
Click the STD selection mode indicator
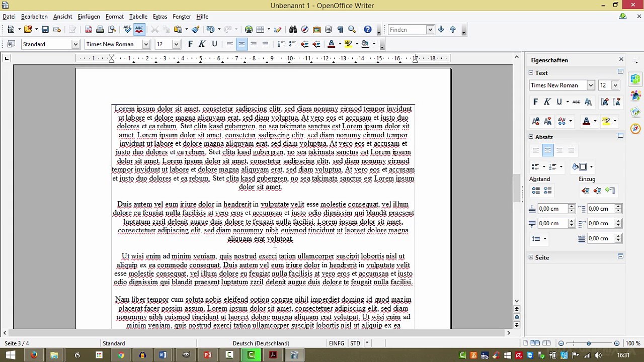click(355, 343)
